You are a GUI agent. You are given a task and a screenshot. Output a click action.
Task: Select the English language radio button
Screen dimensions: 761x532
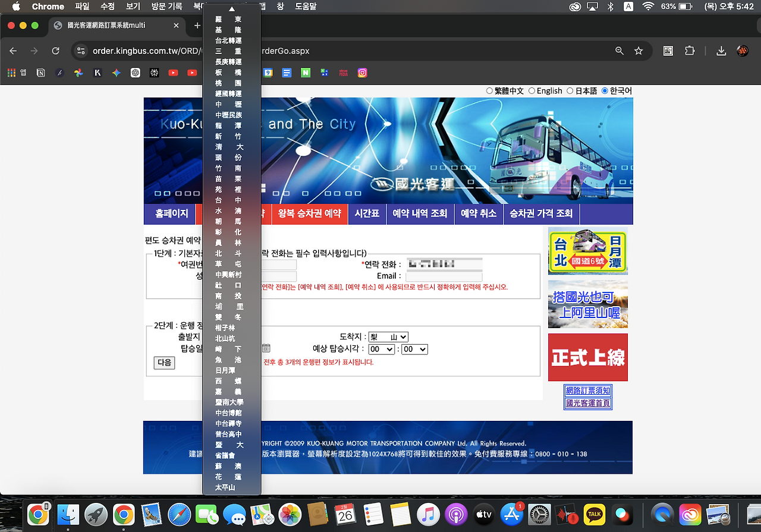click(x=532, y=91)
